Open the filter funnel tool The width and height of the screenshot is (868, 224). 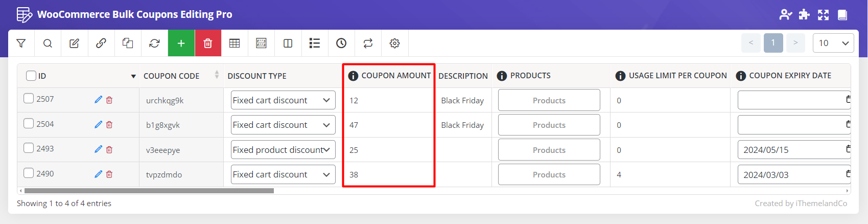[x=21, y=43]
